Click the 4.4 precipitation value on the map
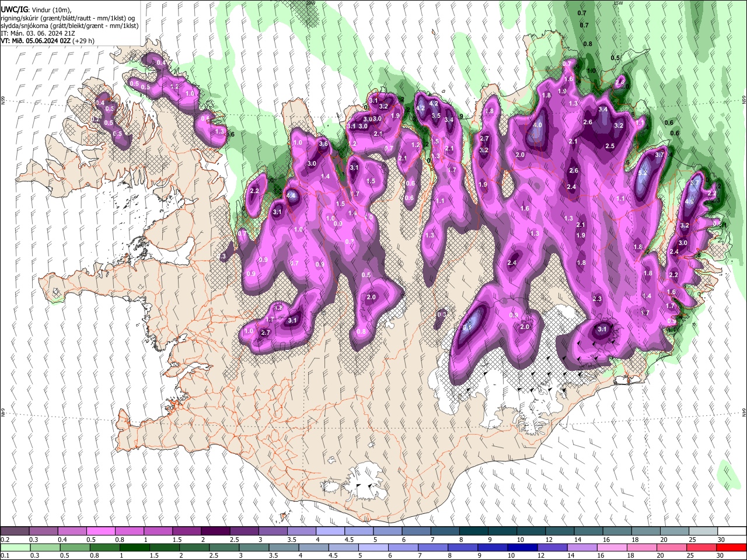 (291, 196)
